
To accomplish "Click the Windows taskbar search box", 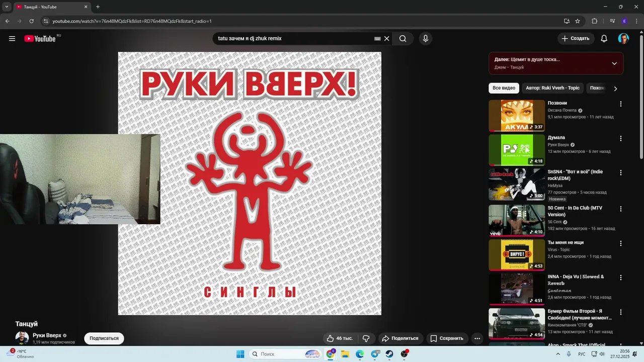I will point(286,354).
